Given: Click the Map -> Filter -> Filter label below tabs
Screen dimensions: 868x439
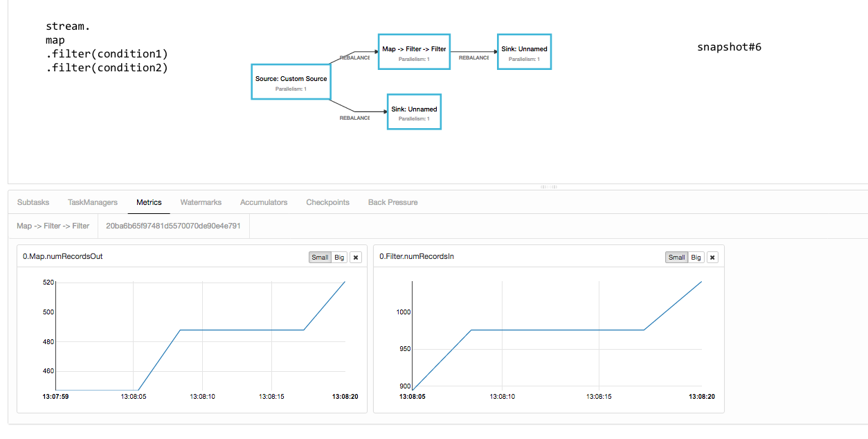Looking at the screenshot, I should pyautogui.click(x=53, y=226).
